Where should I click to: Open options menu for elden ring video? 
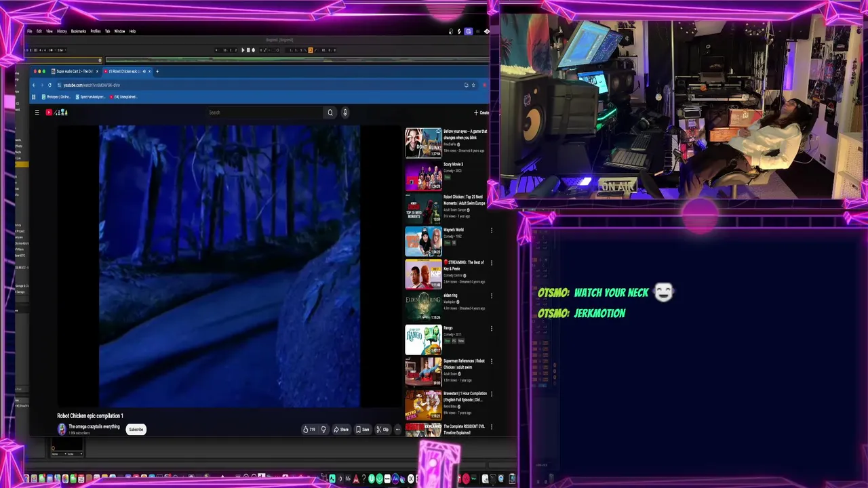(492, 296)
